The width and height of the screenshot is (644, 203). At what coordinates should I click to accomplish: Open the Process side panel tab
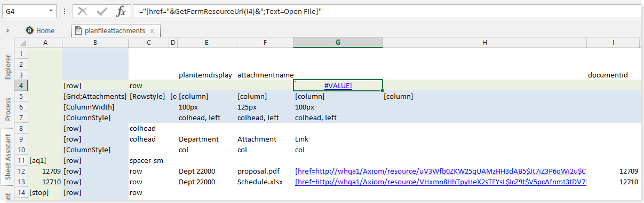coord(8,109)
